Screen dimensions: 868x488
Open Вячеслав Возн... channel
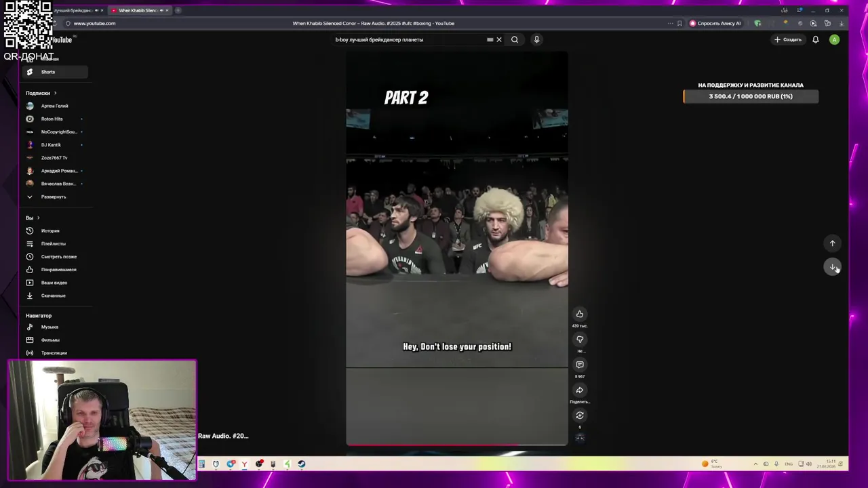click(x=54, y=183)
